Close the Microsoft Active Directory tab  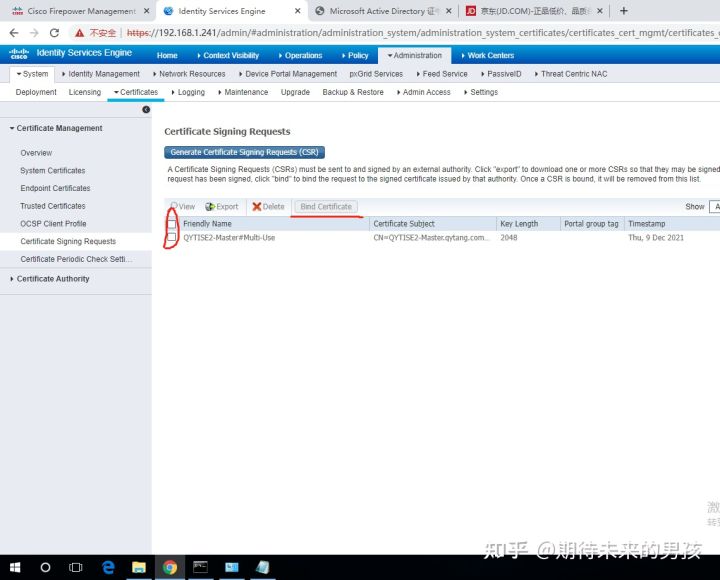coord(449,11)
